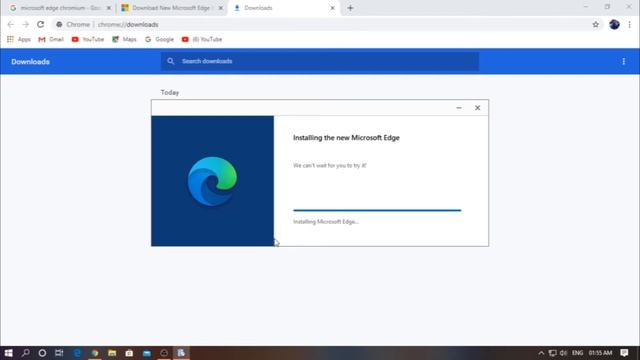Click the Downloads page title
Viewport: 640px width, 360px height.
(31, 62)
